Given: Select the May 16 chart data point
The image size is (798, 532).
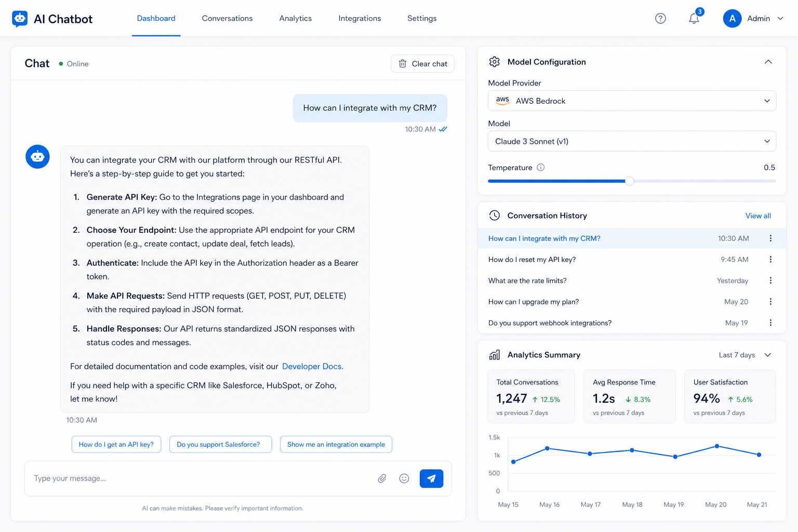Looking at the screenshot, I should (548, 448).
